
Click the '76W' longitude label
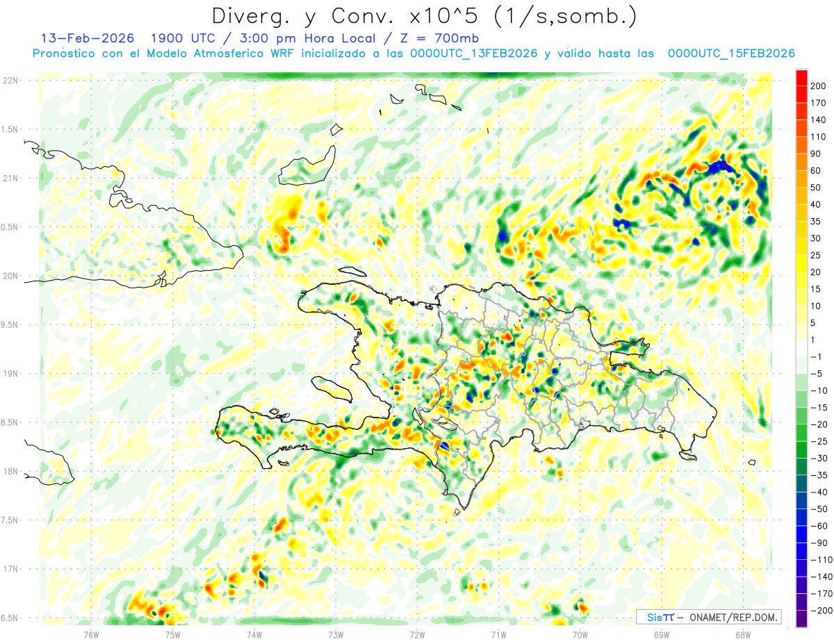click(91, 634)
